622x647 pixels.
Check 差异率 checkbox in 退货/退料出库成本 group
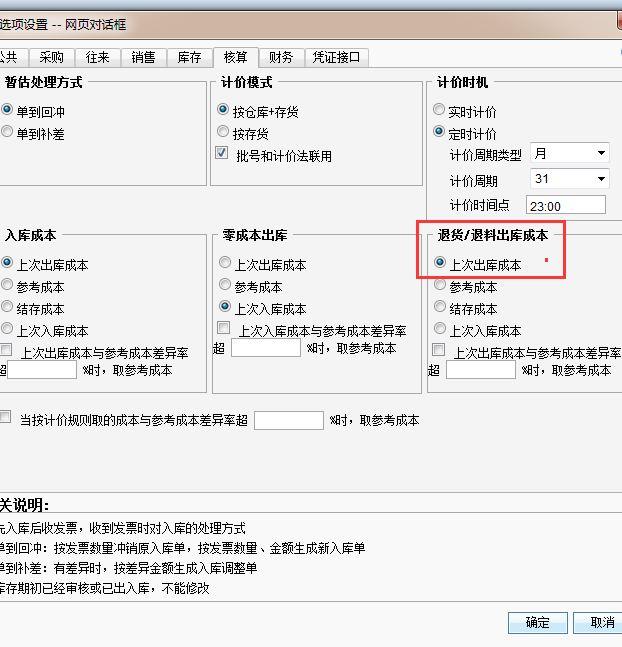pos(439,350)
